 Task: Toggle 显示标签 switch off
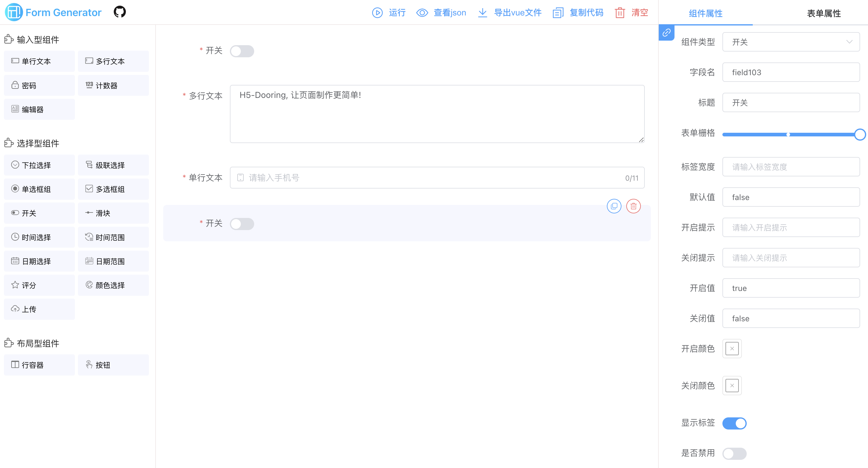(x=734, y=423)
